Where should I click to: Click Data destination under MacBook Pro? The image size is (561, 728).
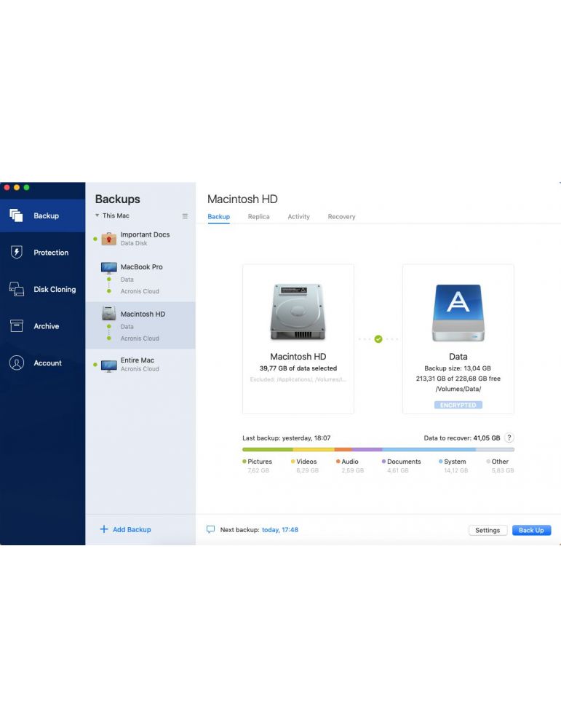[x=127, y=280]
